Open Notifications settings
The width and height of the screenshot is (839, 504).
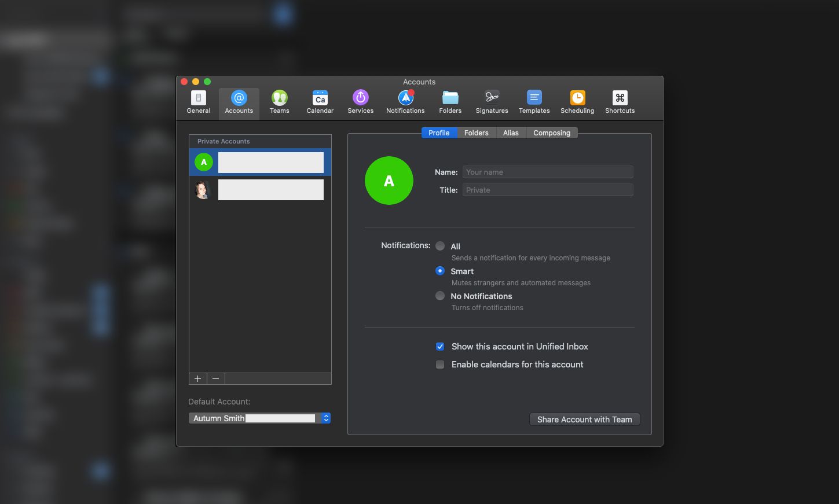[x=405, y=102]
